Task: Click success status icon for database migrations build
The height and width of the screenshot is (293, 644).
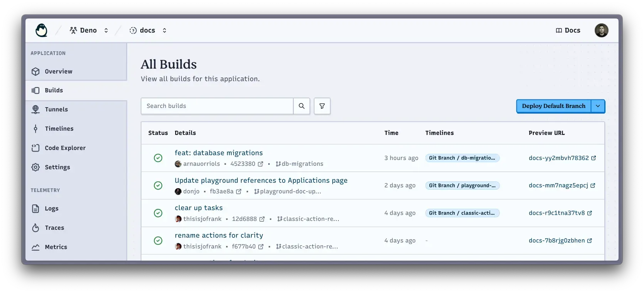Action: tap(158, 158)
